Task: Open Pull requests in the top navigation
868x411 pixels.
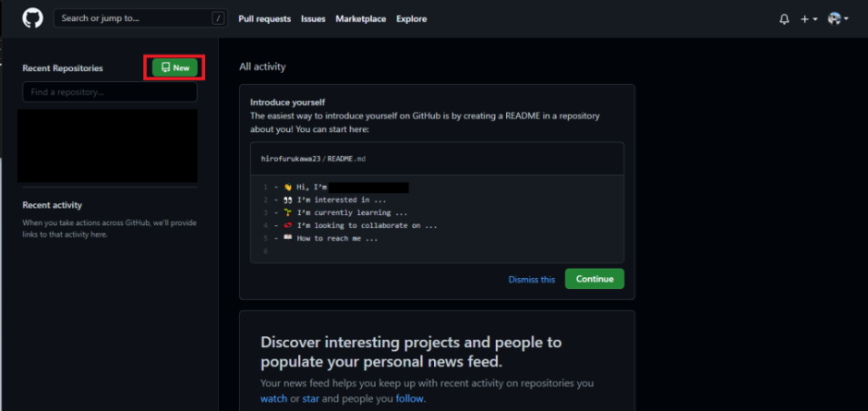Action: tap(264, 18)
